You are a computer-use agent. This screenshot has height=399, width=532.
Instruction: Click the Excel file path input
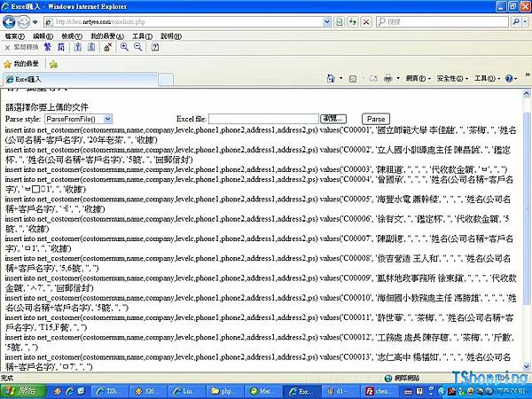point(263,119)
